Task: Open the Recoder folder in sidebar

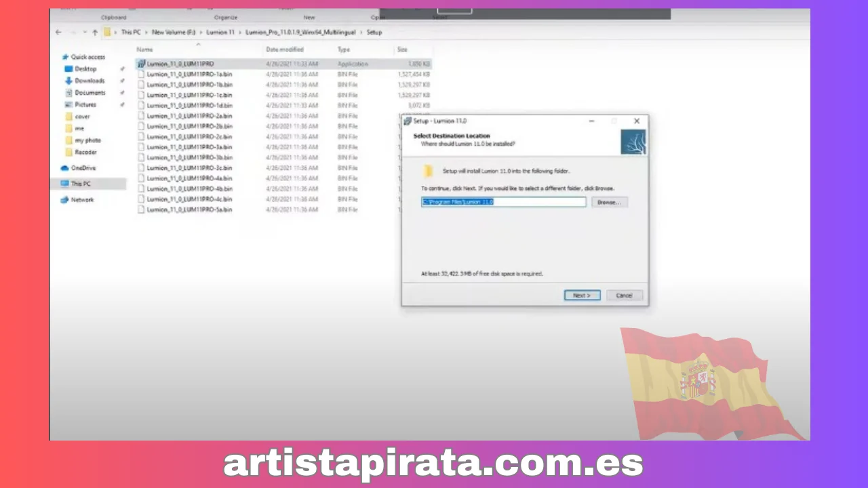Action: tap(85, 152)
